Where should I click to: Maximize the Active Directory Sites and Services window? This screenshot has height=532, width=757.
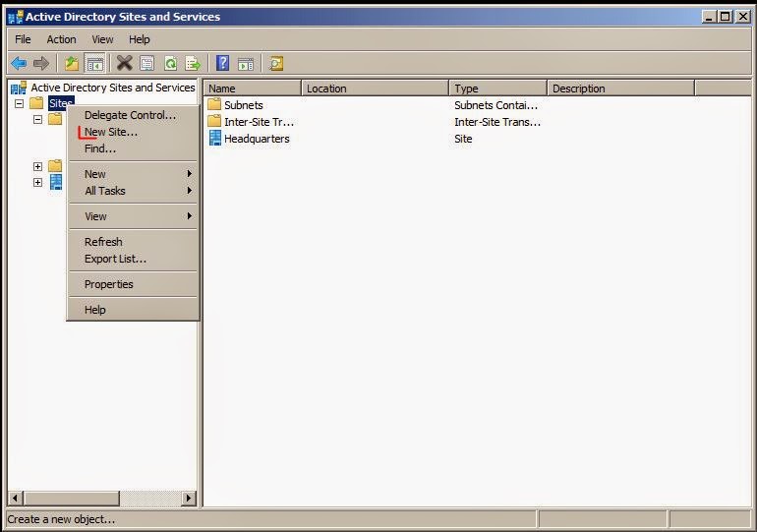tap(726, 17)
